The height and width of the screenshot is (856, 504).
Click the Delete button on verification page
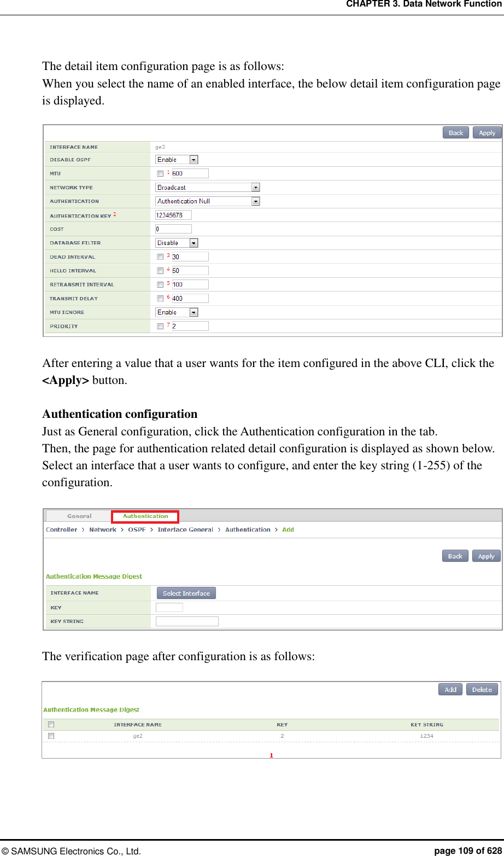point(482,690)
